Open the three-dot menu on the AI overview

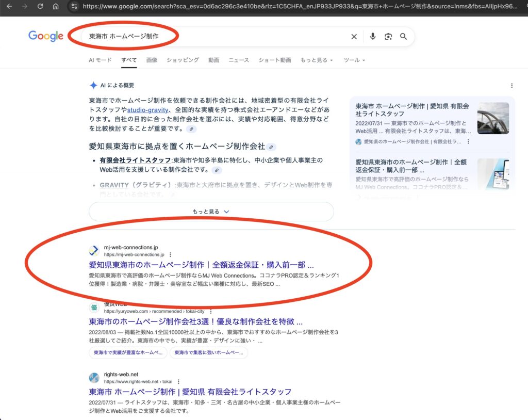point(512,85)
